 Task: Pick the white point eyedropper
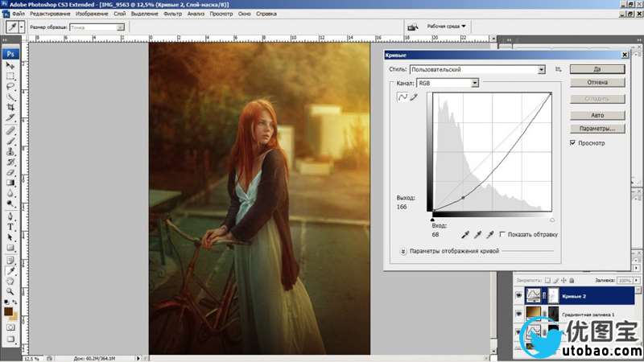click(489, 235)
